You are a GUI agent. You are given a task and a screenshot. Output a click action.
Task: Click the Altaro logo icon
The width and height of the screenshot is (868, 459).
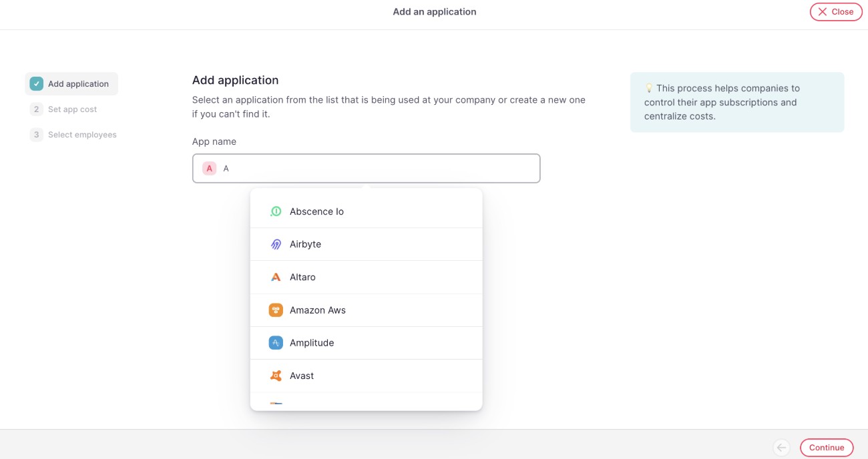pyautogui.click(x=276, y=277)
